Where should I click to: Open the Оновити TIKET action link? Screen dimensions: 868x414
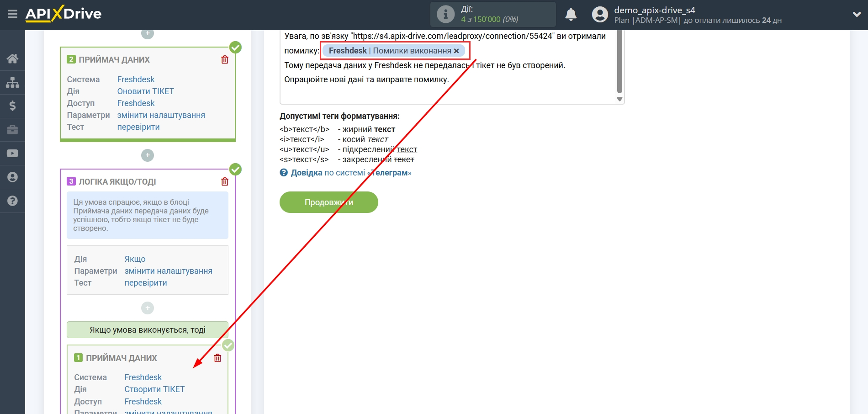[145, 91]
